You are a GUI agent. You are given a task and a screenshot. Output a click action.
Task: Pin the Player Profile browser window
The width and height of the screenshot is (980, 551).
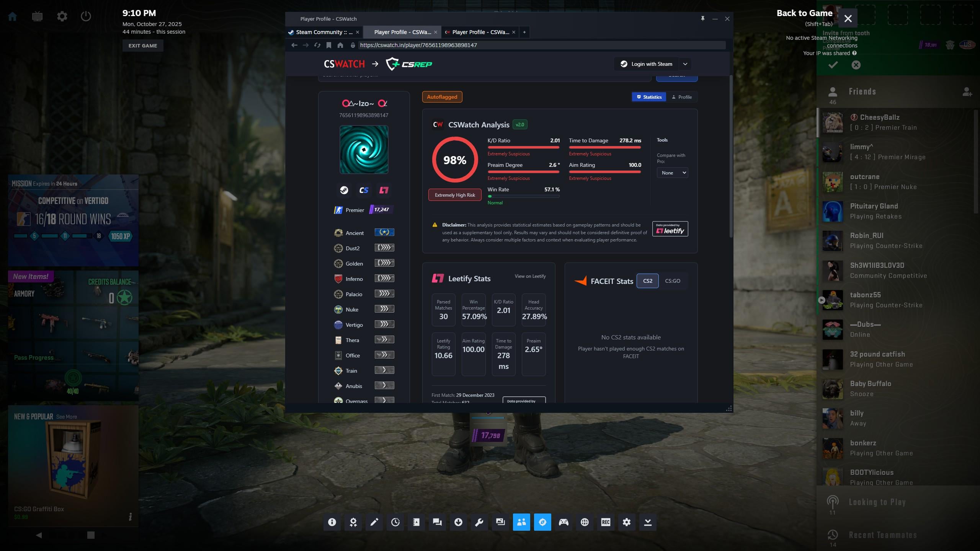pos(703,19)
